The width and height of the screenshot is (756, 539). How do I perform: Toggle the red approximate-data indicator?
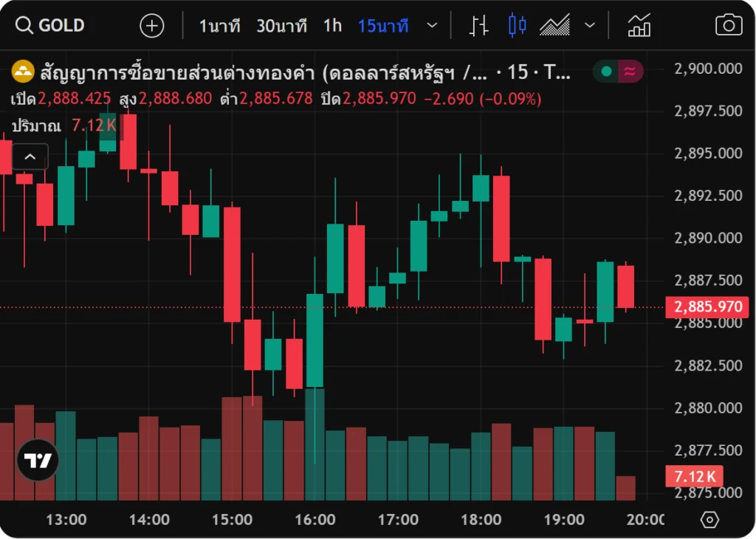point(630,72)
